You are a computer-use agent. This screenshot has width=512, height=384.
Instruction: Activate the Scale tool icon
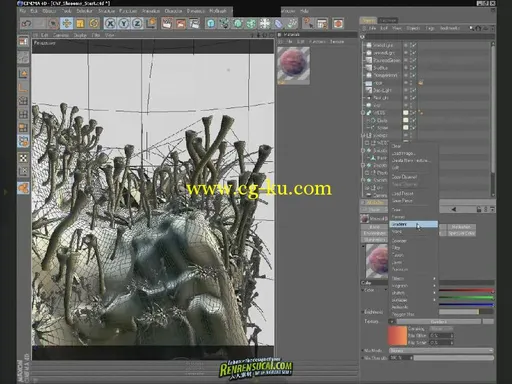(x=80, y=24)
